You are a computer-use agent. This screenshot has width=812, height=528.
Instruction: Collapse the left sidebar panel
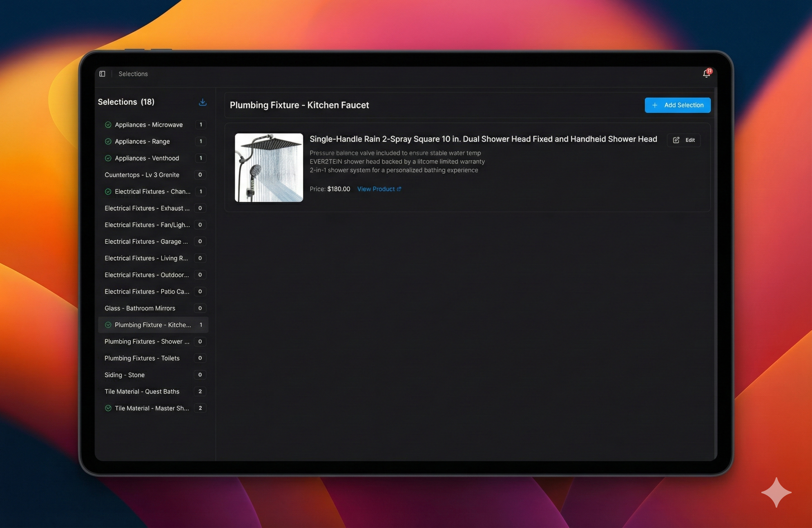(102, 74)
